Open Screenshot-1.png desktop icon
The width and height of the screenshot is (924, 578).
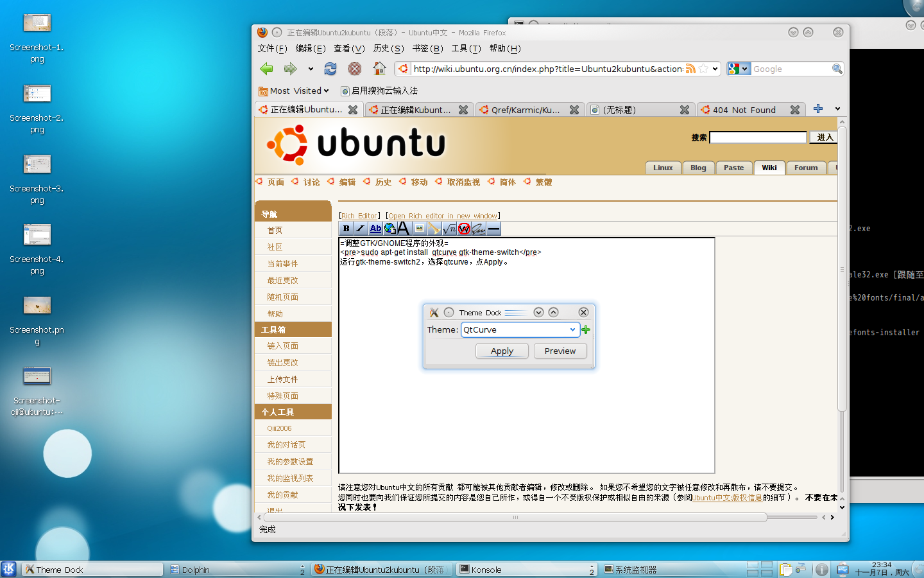[x=37, y=39]
